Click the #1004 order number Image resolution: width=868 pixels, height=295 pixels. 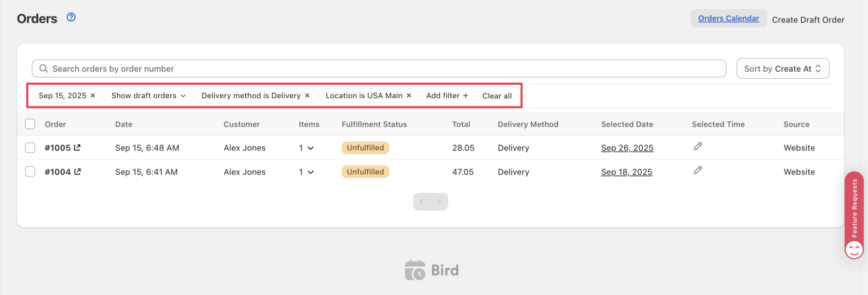click(58, 172)
